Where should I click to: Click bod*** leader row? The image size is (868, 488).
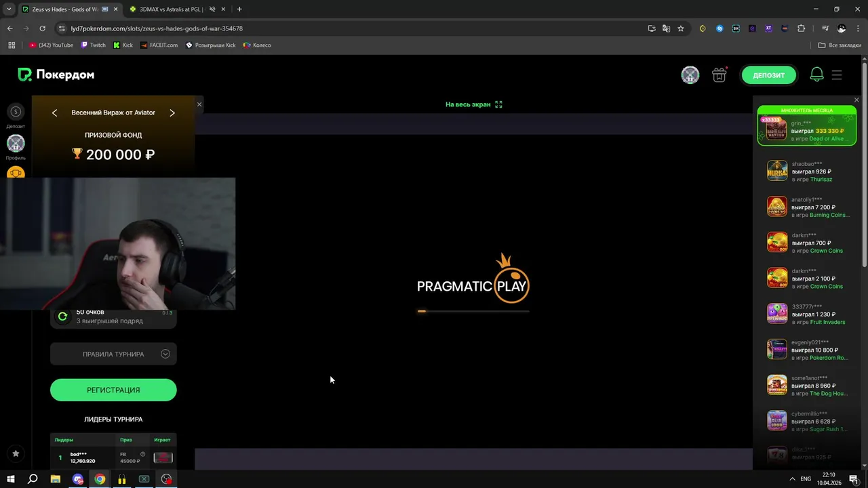coord(113,457)
